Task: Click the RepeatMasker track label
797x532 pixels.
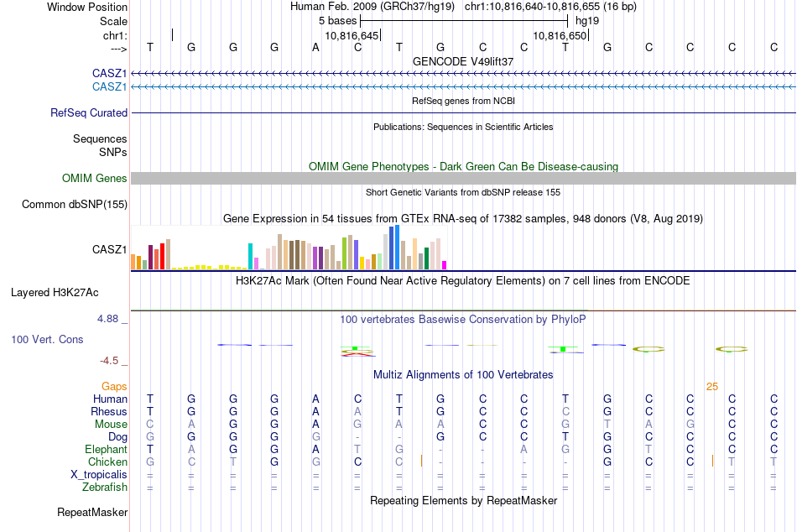Action: [92, 512]
